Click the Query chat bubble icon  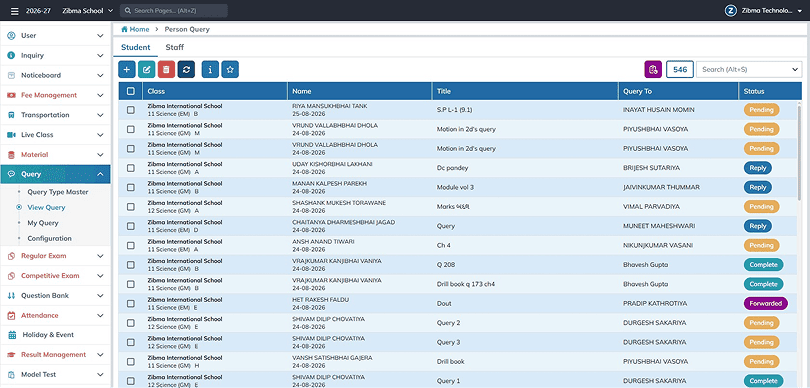coord(11,174)
